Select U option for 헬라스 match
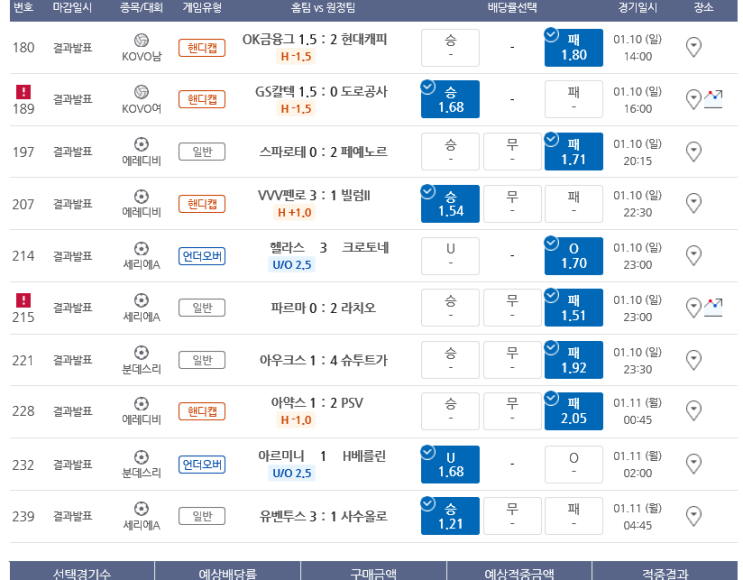 tap(450, 256)
